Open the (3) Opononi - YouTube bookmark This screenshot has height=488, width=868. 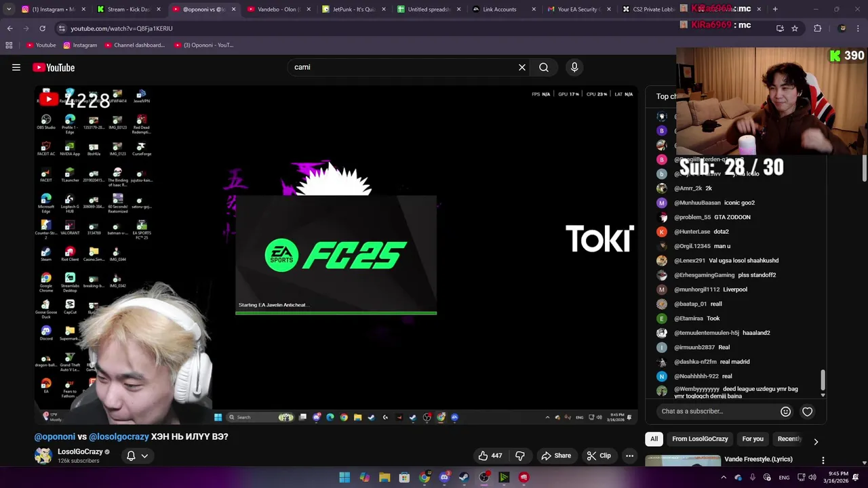pyautogui.click(x=203, y=45)
